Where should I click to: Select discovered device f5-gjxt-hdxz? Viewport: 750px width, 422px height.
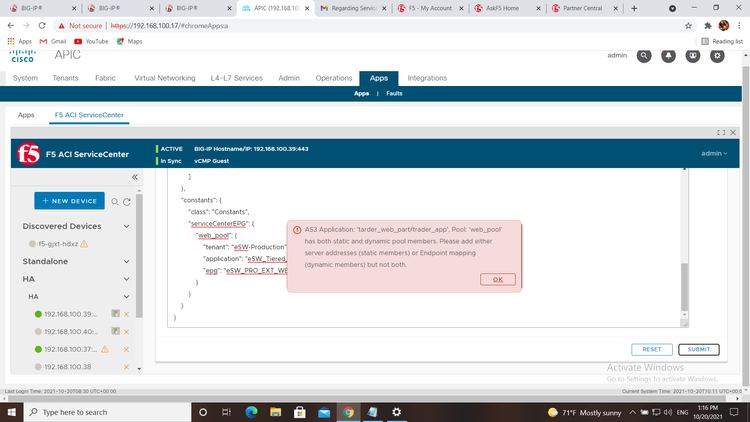point(58,244)
